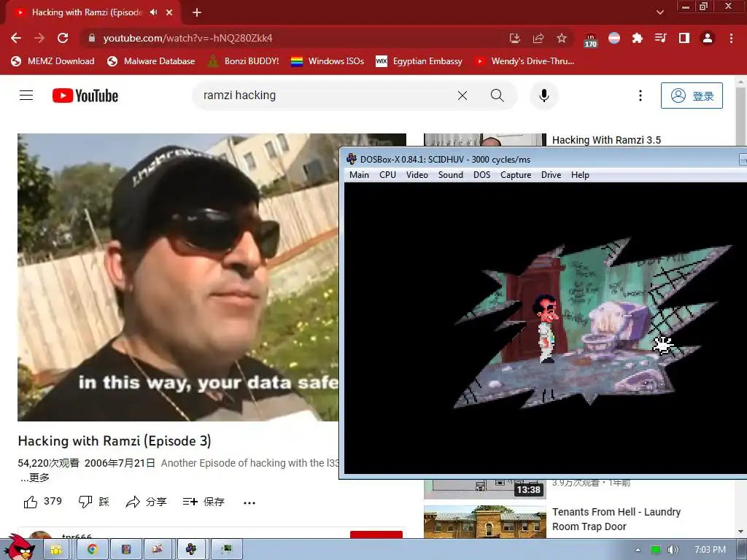747x560 pixels.
Task: Click the magnifier search button
Action: pos(498,96)
